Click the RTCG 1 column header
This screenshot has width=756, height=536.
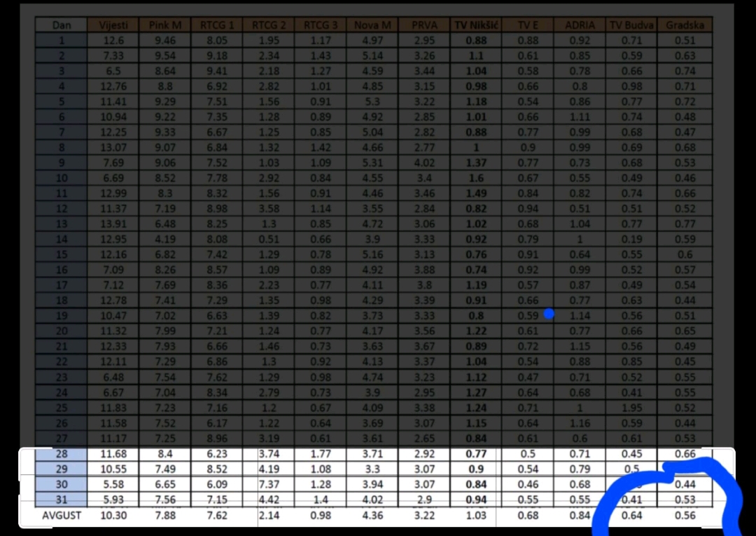(217, 25)
